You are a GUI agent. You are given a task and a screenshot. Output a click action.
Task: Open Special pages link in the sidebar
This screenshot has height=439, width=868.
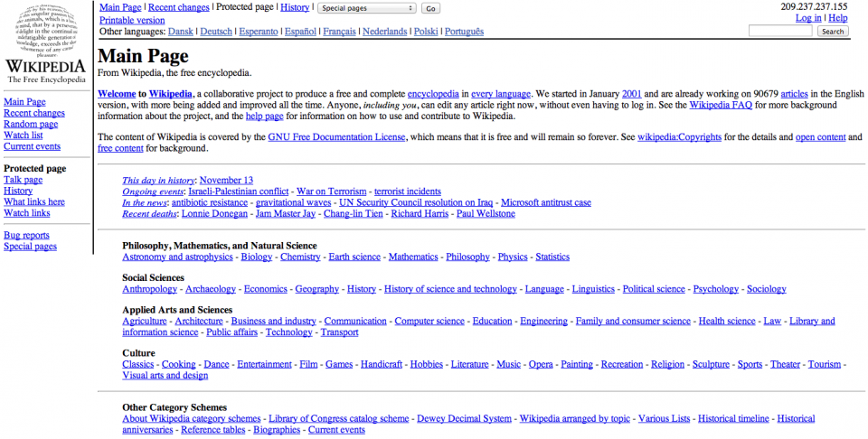point(30,247)
